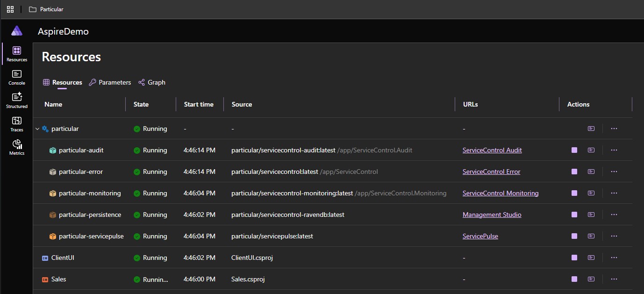The height and width of the screenshot is (294, 644).
Task: Open the Resources page in sidebar
Action: pos(17,54)
